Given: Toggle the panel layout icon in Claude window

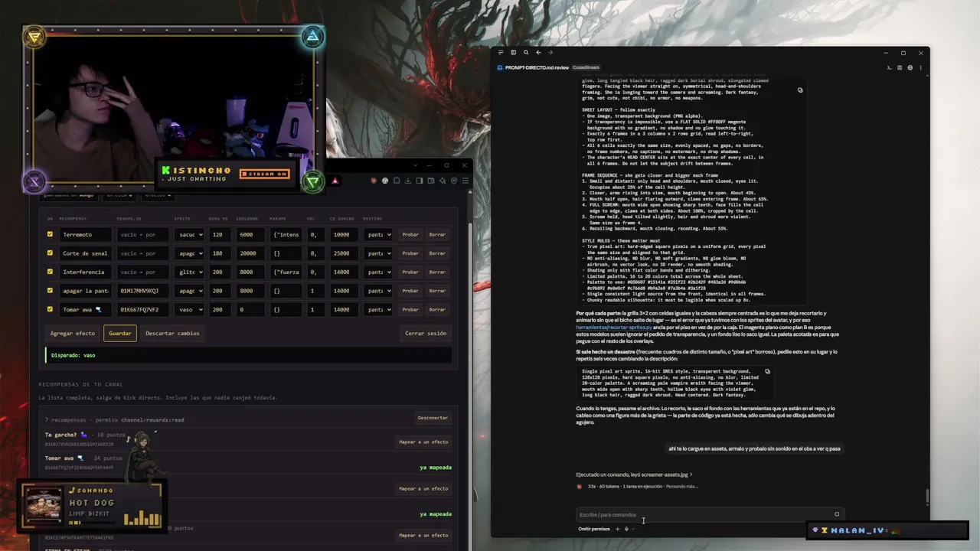Looking at the screenshot, I should tap(513, 53).
